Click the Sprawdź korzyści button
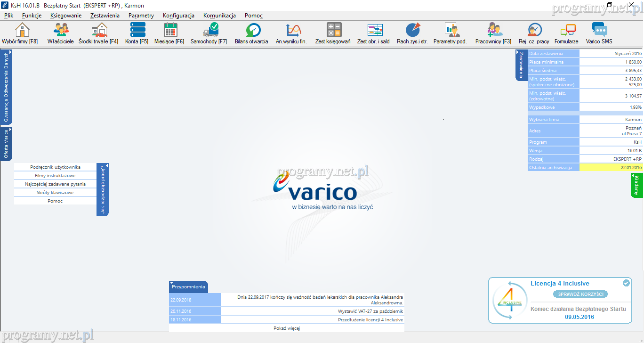This screenshot has height=343, width=644. click(x=580, y=294)
